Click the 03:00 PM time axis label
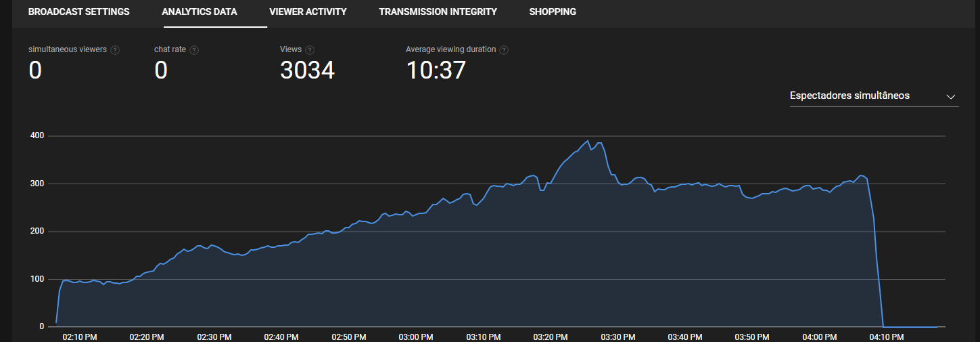The image size is (980, 342). click(415, 337)
